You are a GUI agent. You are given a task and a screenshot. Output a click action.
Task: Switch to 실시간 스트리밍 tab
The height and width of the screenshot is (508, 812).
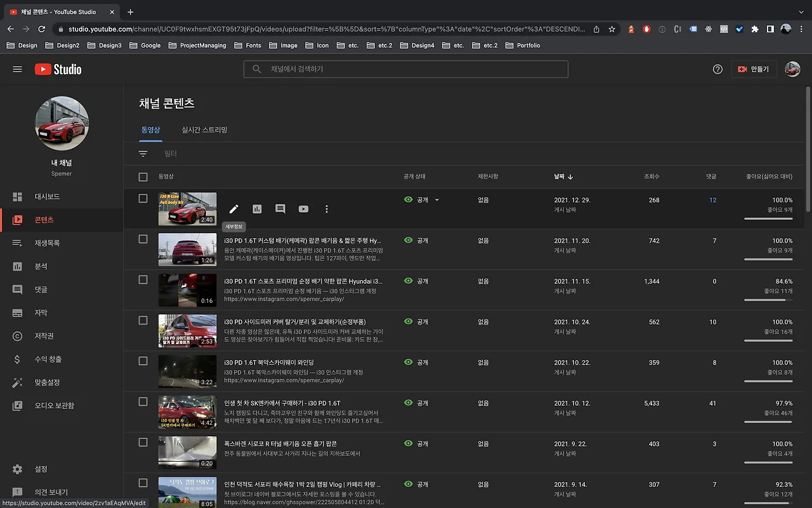(x=204, y=130)
